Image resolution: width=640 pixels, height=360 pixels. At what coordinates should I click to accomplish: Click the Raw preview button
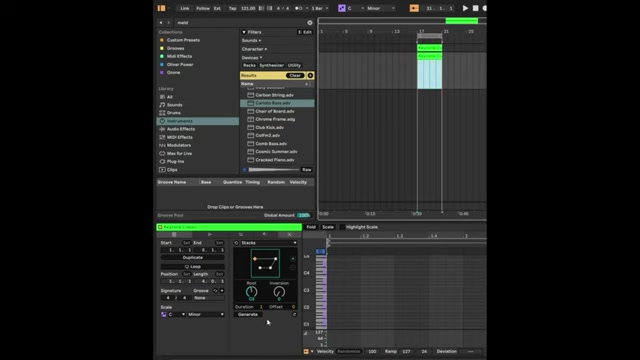tap(307, 170)
